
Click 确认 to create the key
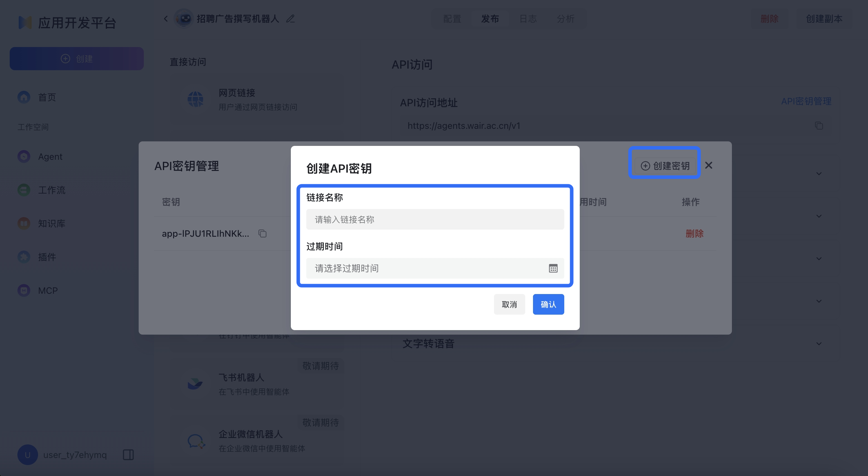click(548, 304)
